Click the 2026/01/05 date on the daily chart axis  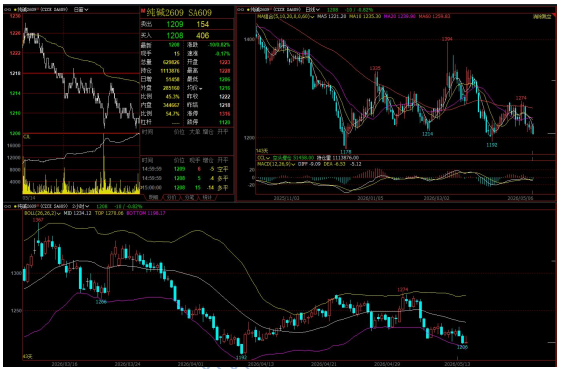point(370,198)
